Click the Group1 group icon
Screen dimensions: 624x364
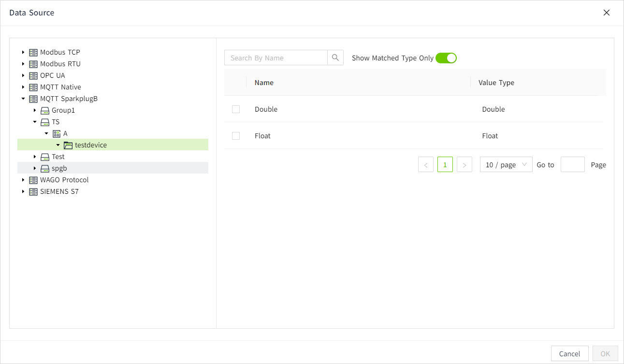click(x=45, y=110)
